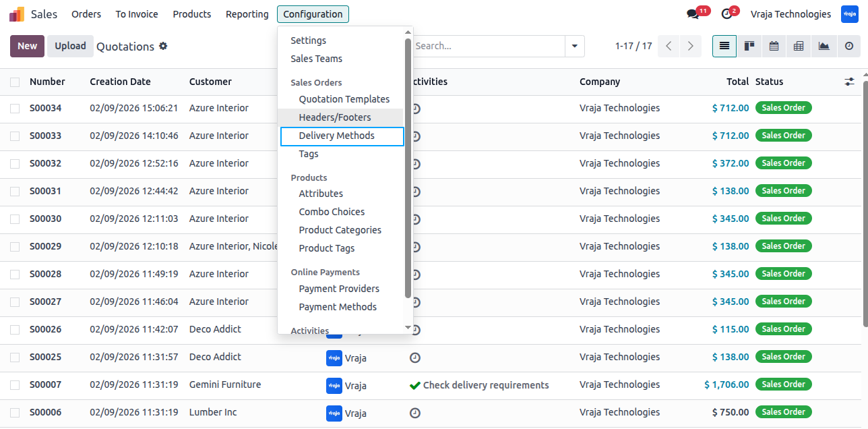Open the Graph view icon
This screenshot has width=868, height=429.
tap(824, 46)
